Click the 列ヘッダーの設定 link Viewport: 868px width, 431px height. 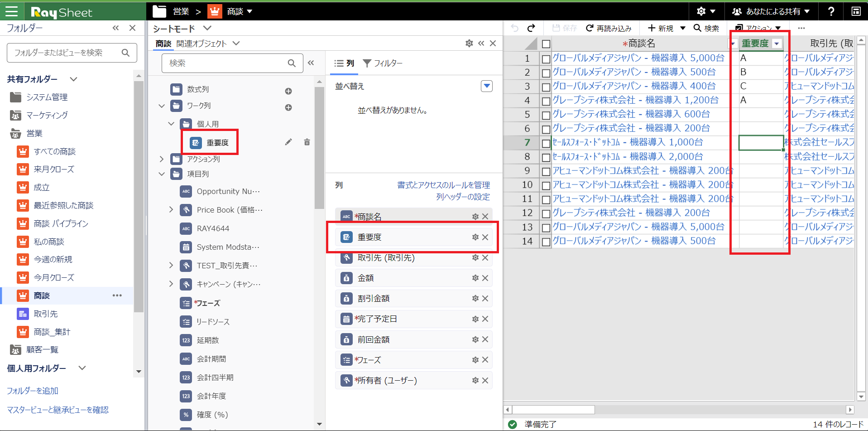(463, 197)
